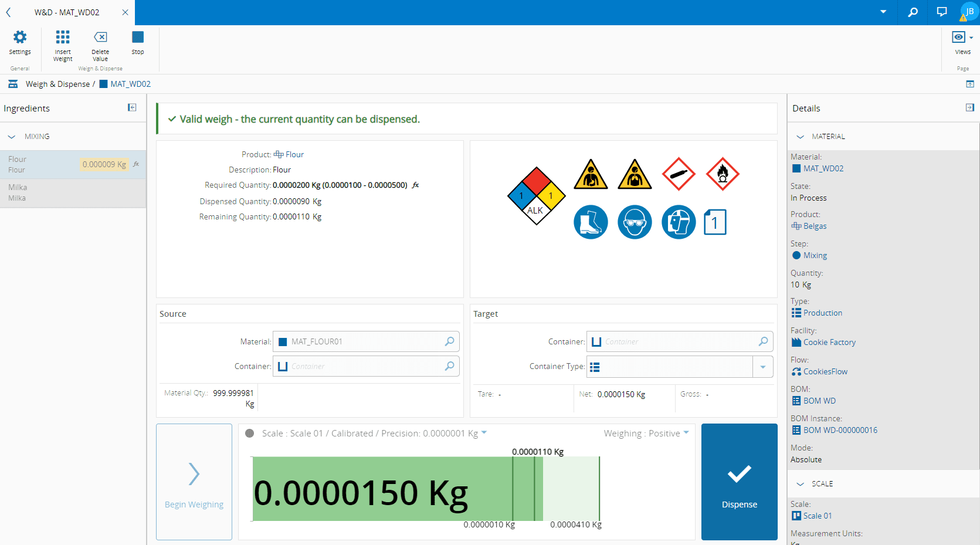Expand the Container Type dropdown

(x=762, y=367)
